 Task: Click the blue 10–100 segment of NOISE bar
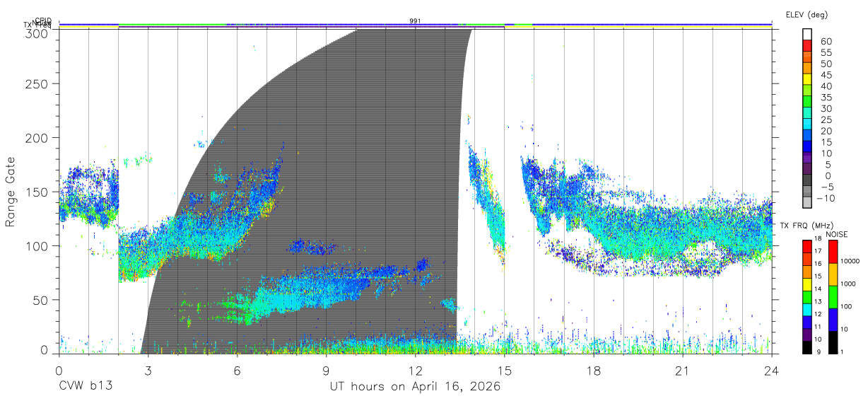[x=833, y=320]
